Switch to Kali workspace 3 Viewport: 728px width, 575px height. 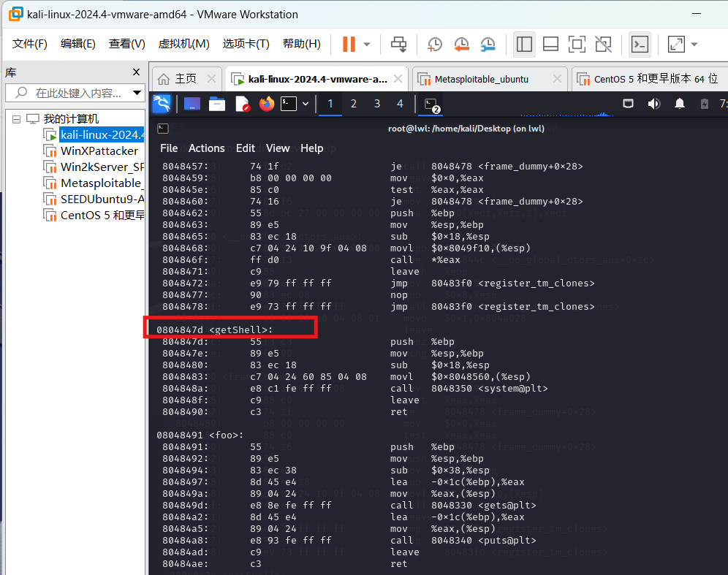(x=377, y=104)
